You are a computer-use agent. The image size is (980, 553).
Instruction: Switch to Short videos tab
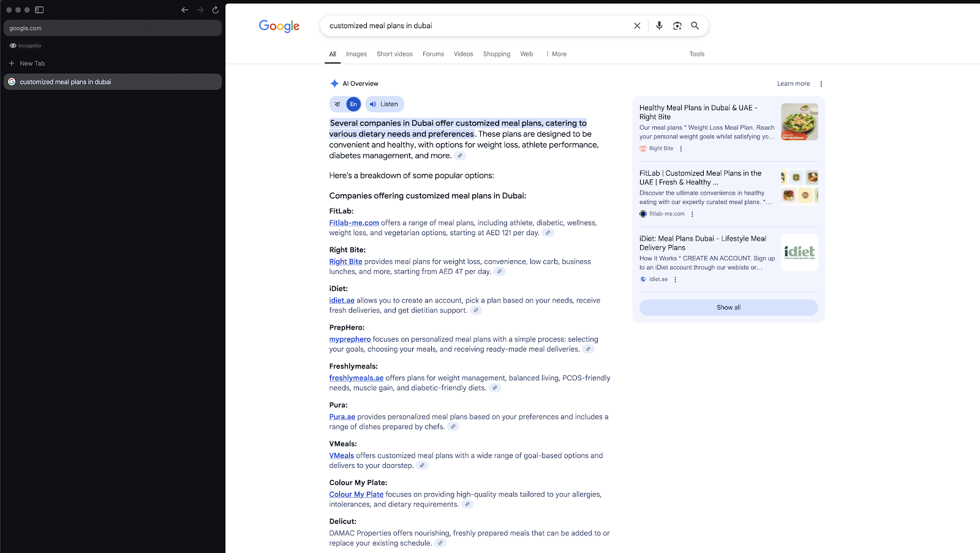tap(394, 54)
